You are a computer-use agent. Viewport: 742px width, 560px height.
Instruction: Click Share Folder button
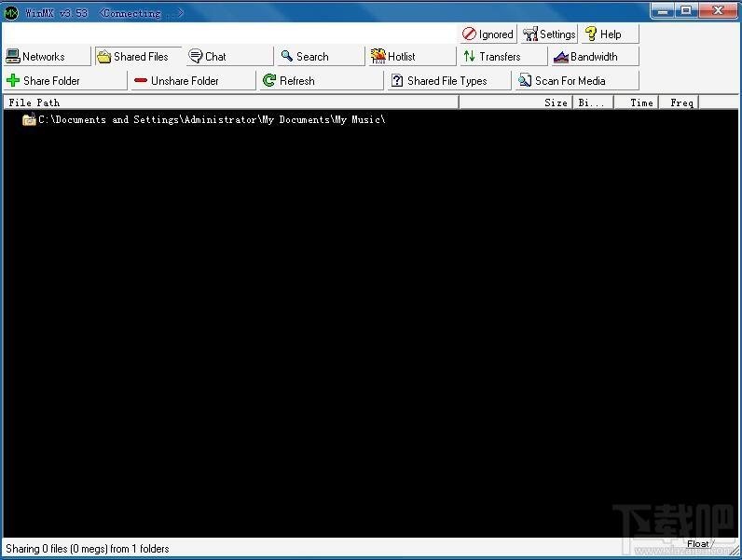(65, 80)
